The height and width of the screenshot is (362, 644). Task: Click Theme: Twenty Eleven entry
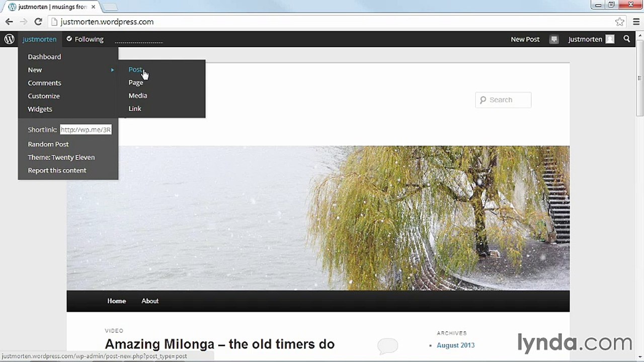click(x=61, y=157)
